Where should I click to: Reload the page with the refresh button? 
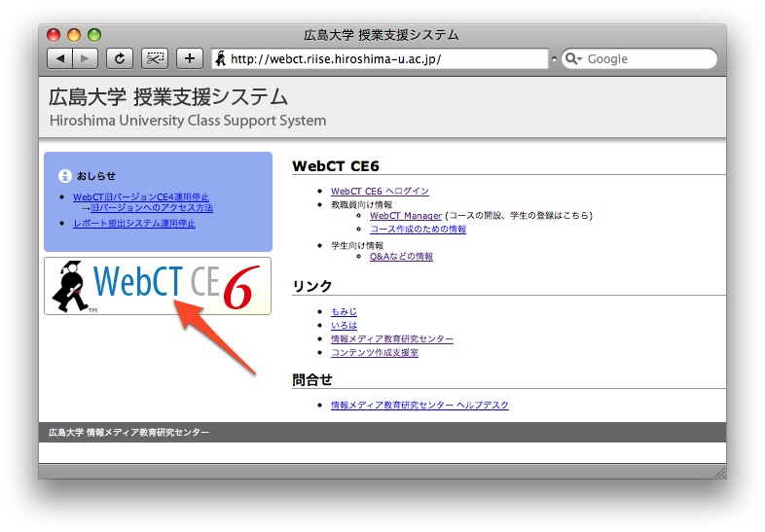(x=120, y=59)
